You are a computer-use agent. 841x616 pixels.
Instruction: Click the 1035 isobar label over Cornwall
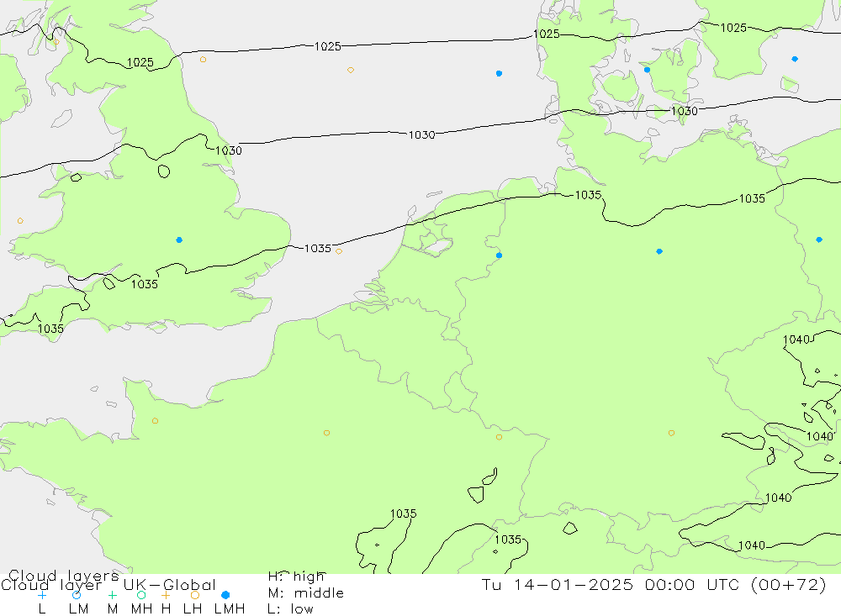(50, 329)
